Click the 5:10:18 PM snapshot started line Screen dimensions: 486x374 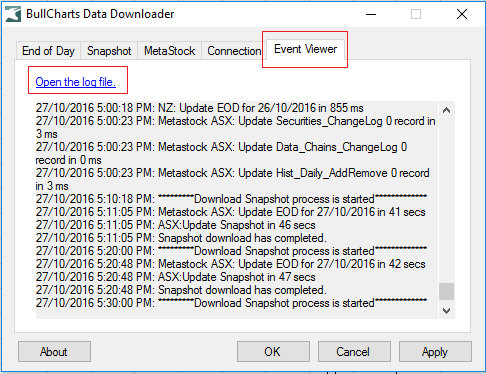click(231, 199)
